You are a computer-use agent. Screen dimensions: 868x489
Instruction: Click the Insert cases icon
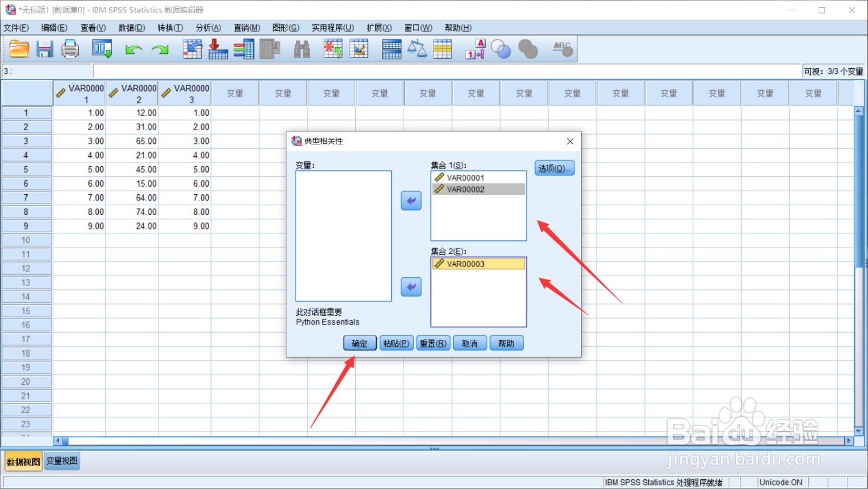333,49
